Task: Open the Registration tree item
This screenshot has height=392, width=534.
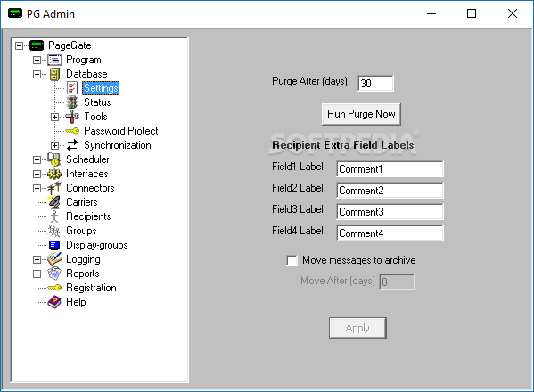Action: tap(91, 288)
